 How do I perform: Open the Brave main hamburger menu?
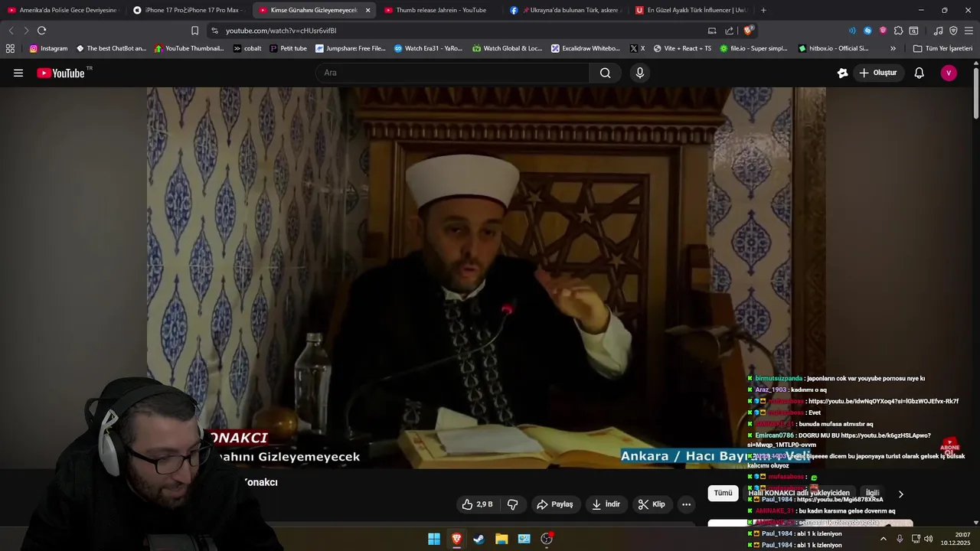pyautogui.click(x=969, y=31)
